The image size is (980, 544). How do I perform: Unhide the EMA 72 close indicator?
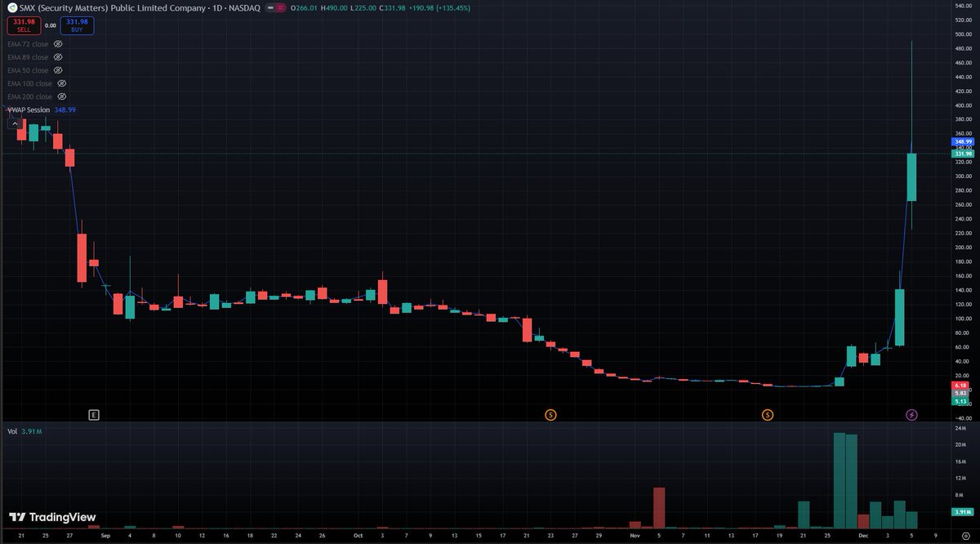pos(57,44)
